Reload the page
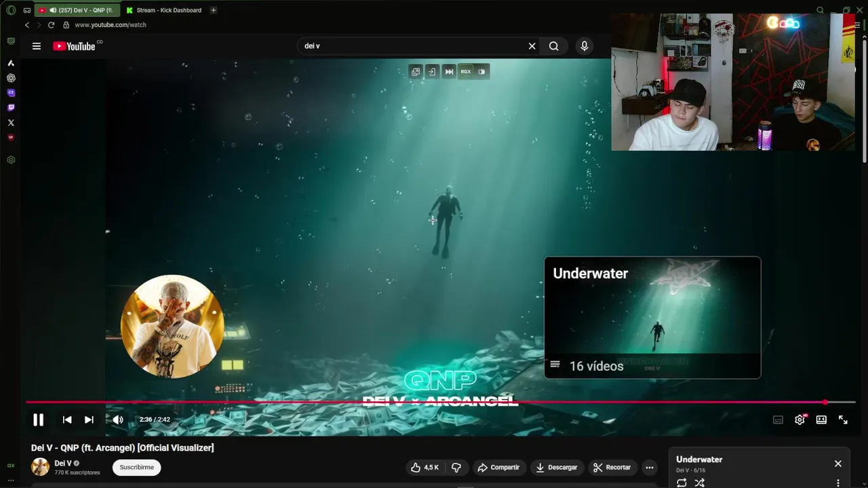Image resolution: width=868 pixels, height=488 pixels. click(51, 25)
